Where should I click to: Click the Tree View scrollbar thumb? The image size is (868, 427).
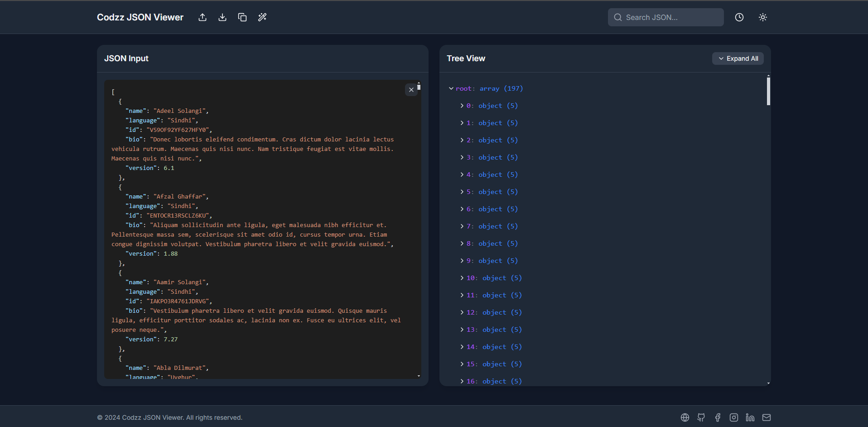768,91
